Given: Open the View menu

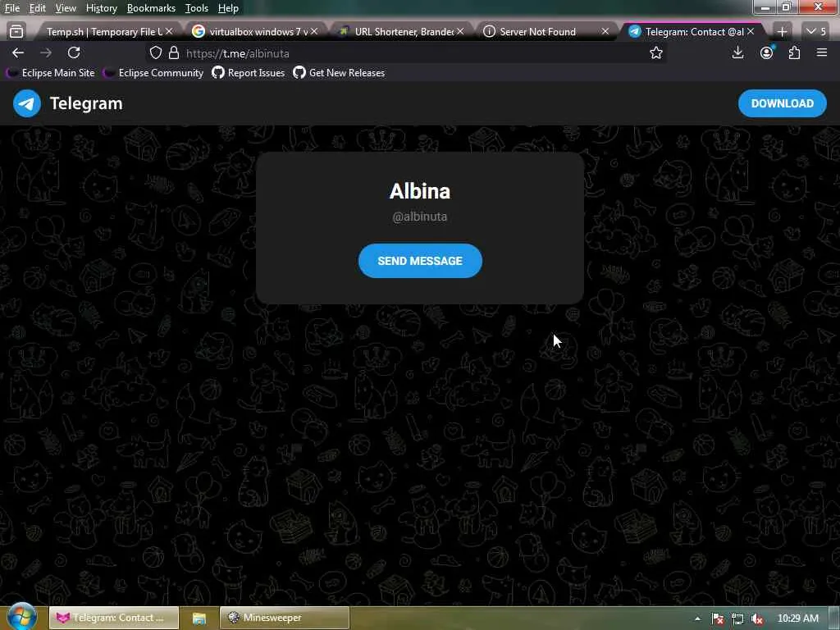Looking at the screenshot, I should tap(66, 8).
